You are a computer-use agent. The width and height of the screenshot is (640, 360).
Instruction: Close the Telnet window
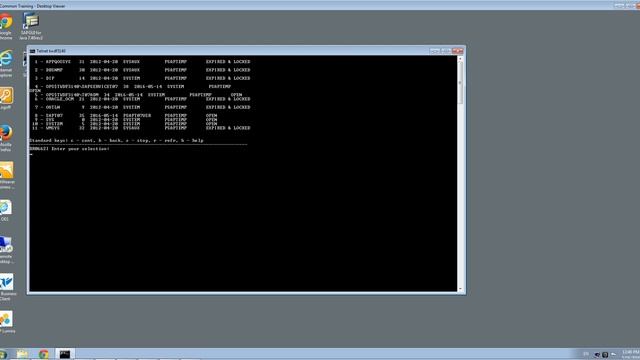pyautogui.click(x=458, y=51)
